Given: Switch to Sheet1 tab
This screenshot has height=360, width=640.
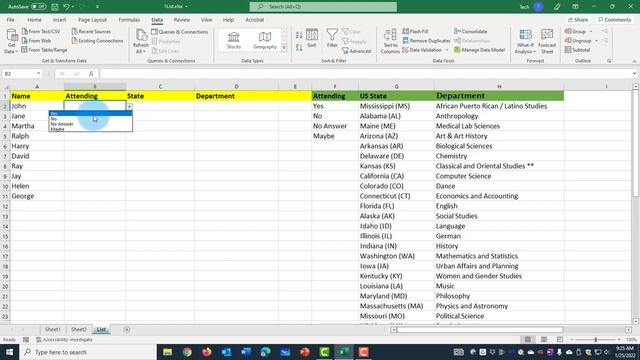Looking at the screenshot, I should point(53,329).
